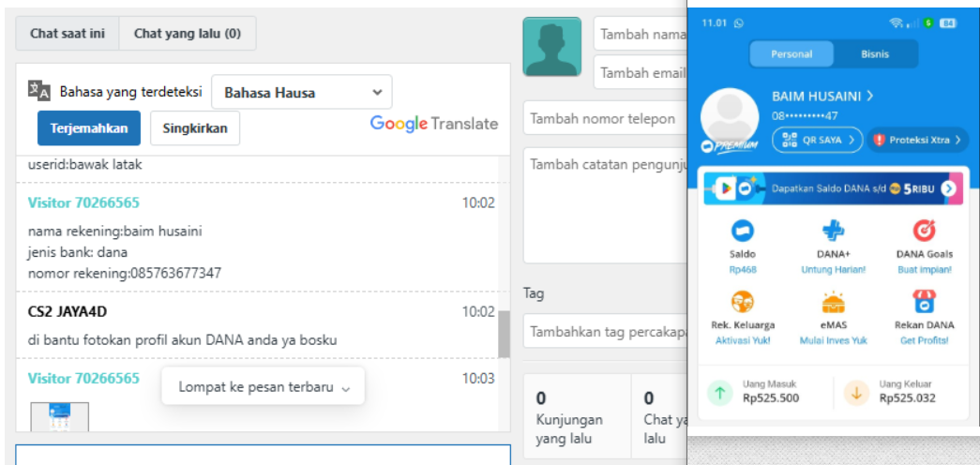The width and height of the screenshot is (980, 465).
Task: Open the Proteksi Xtra button
Action: click(917, 140)
